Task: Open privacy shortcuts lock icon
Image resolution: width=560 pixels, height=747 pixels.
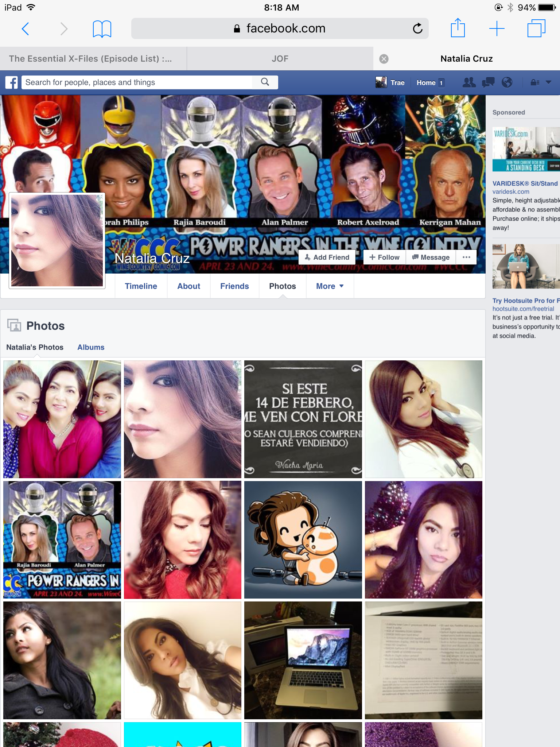Action: 535,82
